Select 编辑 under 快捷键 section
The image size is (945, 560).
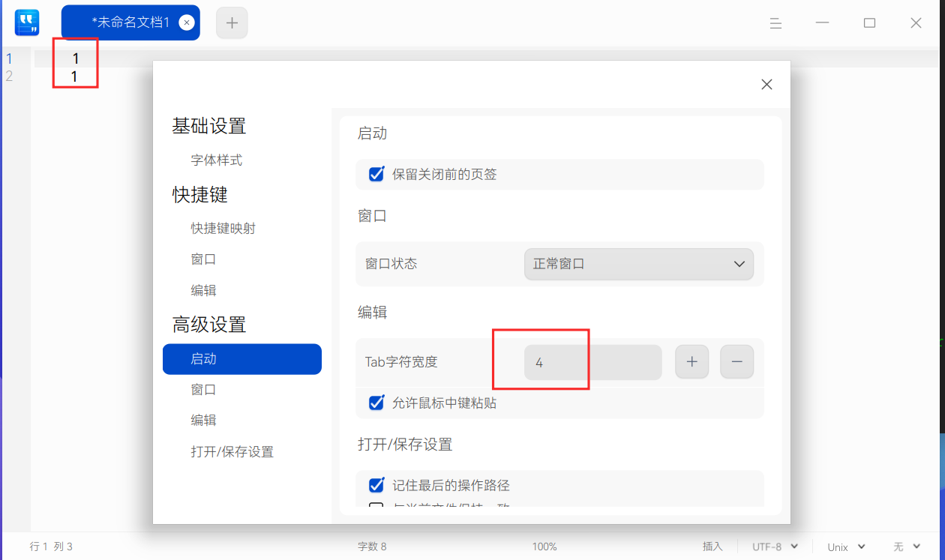203,290
